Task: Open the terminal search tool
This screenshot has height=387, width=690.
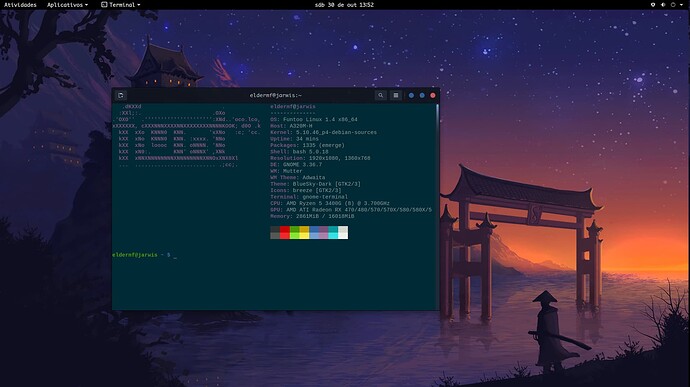Action: [x=381, y=95]
